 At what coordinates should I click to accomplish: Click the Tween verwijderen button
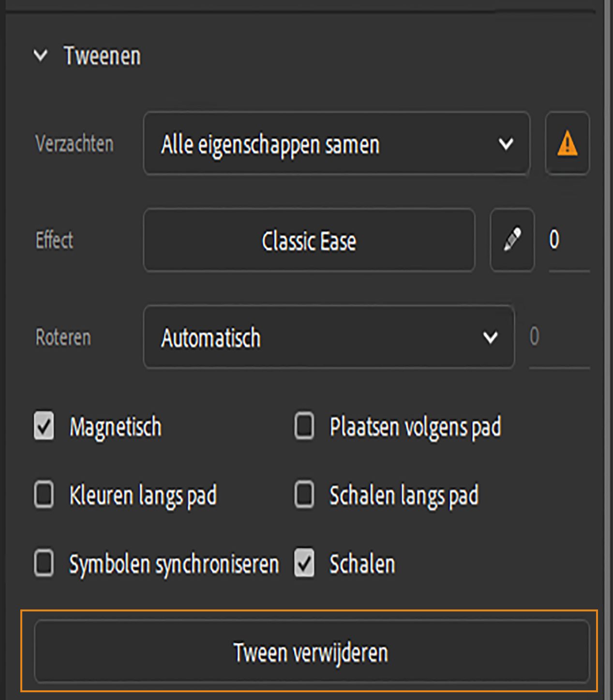[310, 653]
